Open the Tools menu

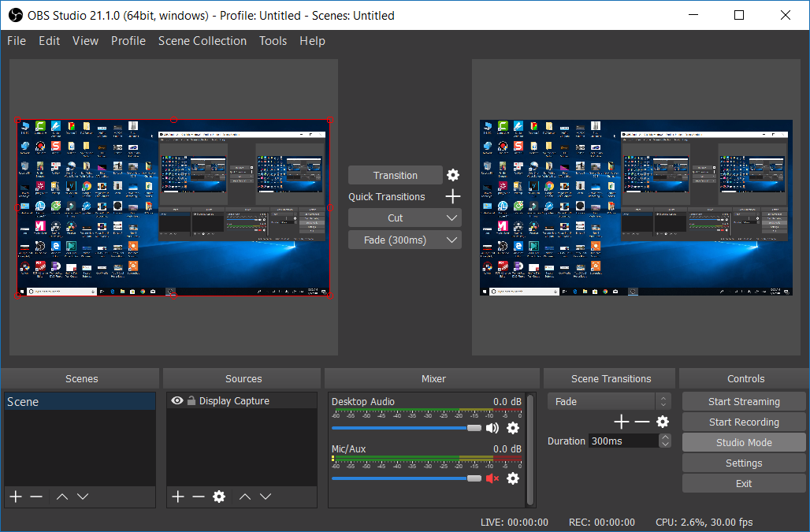(x=273, y=40)
